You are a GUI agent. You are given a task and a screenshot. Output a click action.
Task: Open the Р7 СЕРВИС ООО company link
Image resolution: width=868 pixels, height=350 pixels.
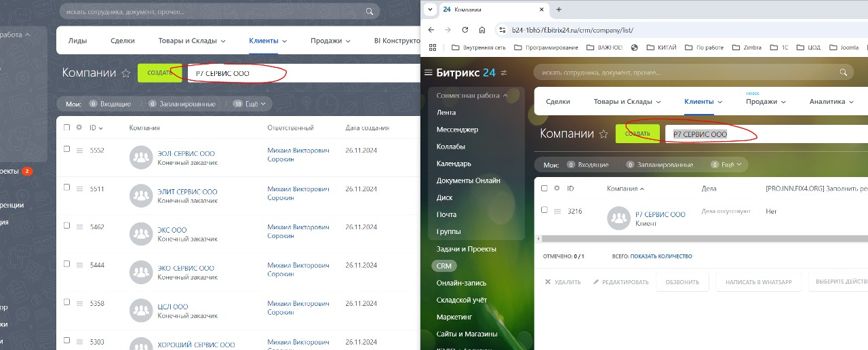[660, 214]
